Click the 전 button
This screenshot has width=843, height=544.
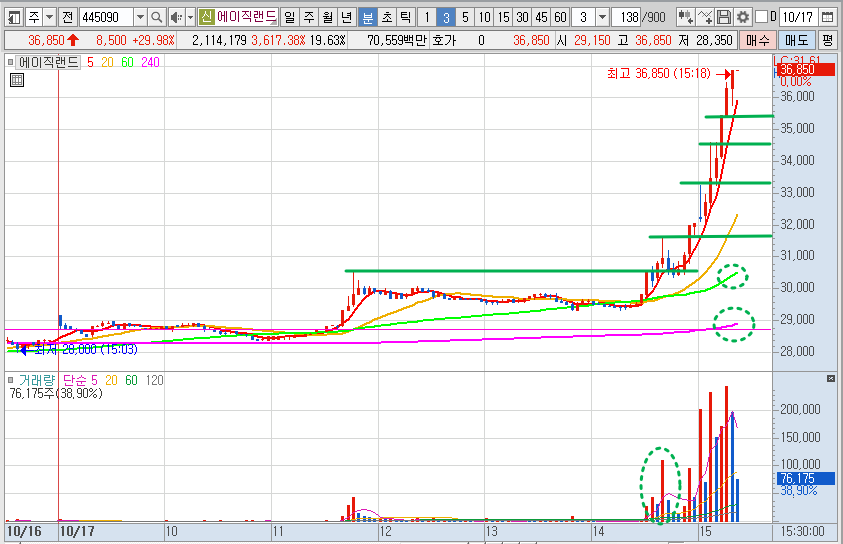pyautogui.click(x=67, y=18)
